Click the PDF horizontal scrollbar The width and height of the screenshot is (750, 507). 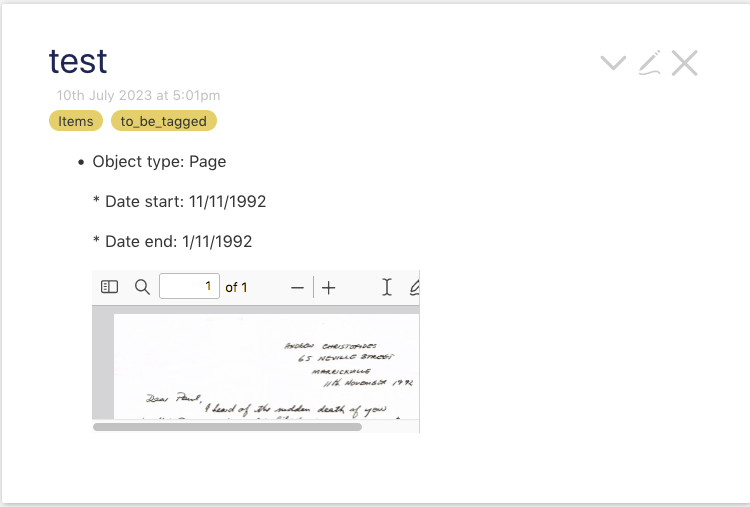coord(227,427)
